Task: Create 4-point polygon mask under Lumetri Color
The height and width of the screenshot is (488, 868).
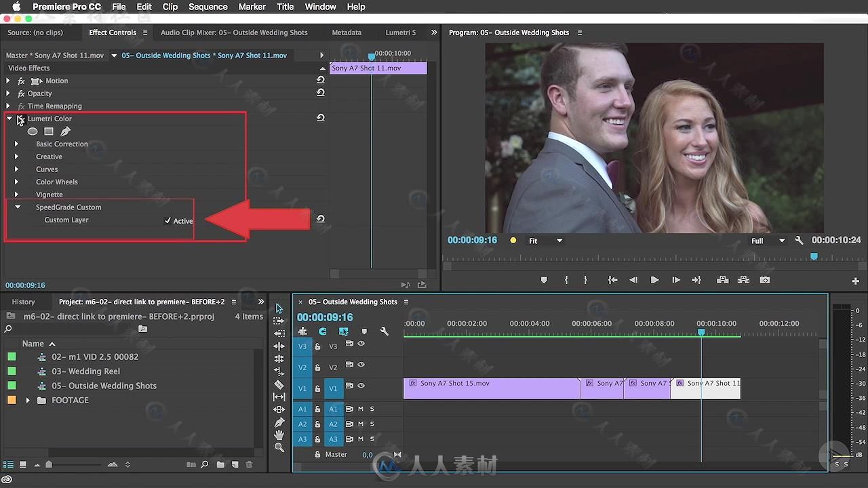Action: click(49, 131)
